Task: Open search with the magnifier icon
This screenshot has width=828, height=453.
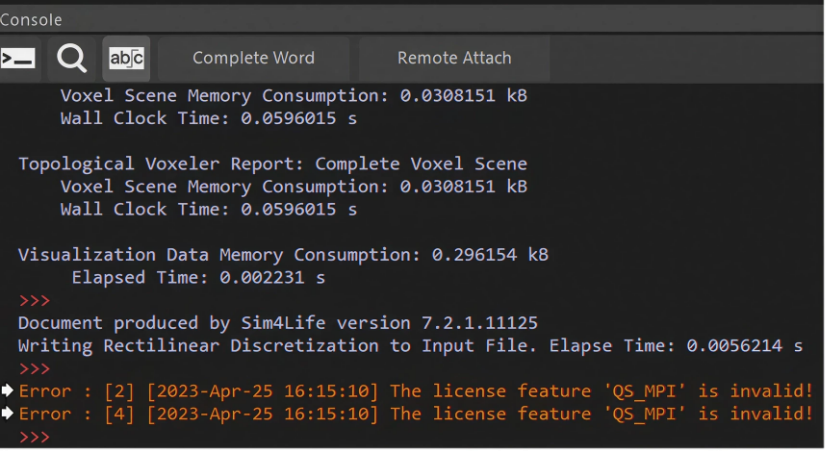Action: pos(72,59)
